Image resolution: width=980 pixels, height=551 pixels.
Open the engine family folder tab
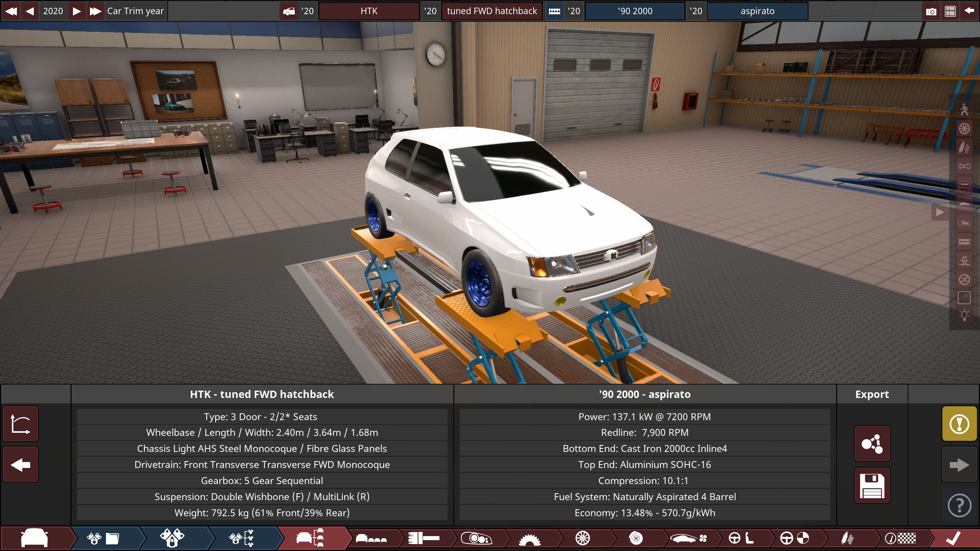[x=104, y=538]
